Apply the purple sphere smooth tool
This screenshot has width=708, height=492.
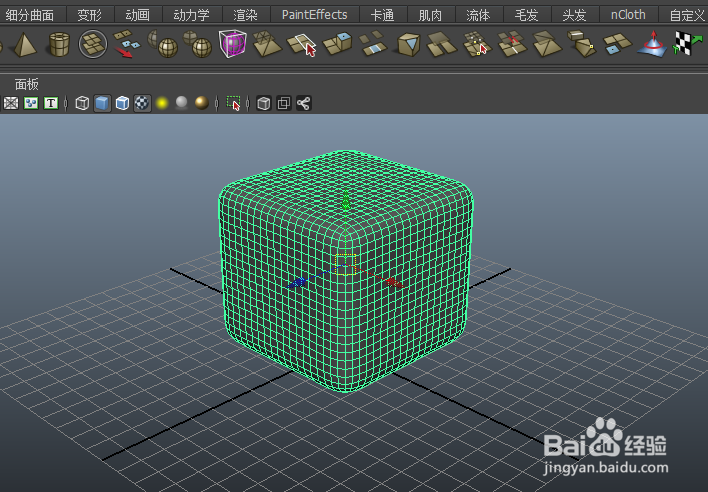tap(232, 44)
